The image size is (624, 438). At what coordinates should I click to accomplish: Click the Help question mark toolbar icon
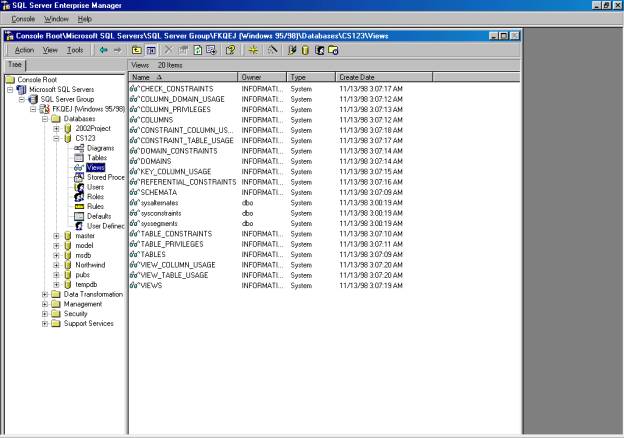230,49
